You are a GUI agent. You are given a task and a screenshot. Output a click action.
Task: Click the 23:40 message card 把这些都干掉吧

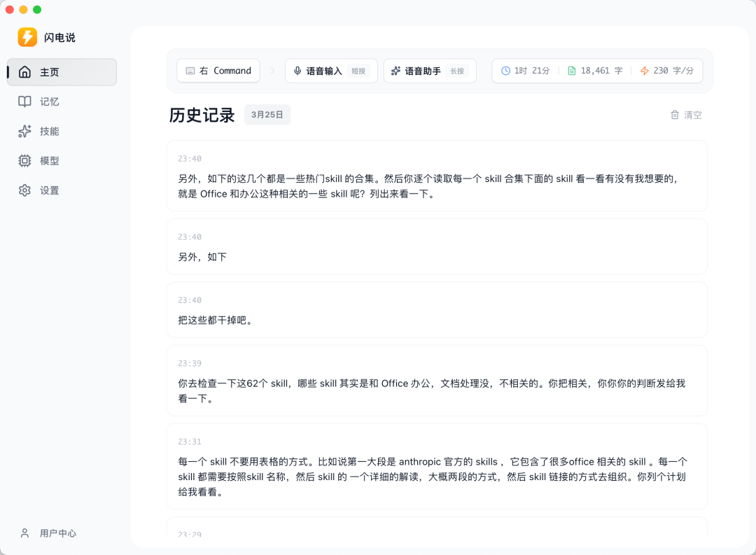[437, 310]
